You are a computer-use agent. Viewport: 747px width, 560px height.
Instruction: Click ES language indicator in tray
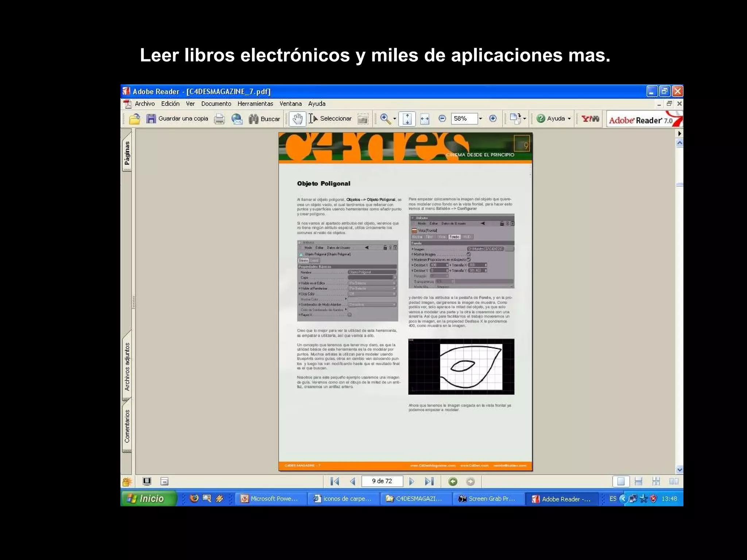point(613,499)
